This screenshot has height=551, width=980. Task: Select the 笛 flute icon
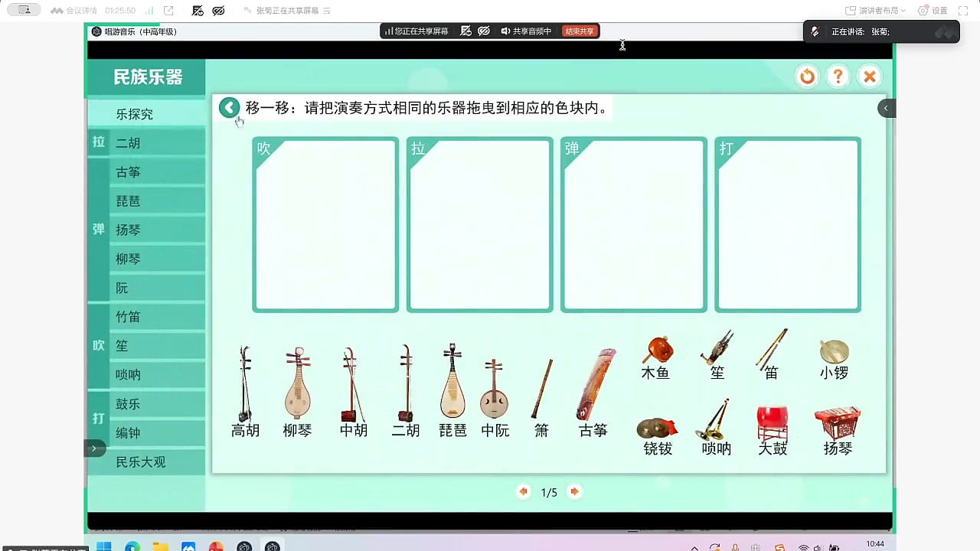coord(772,348)
